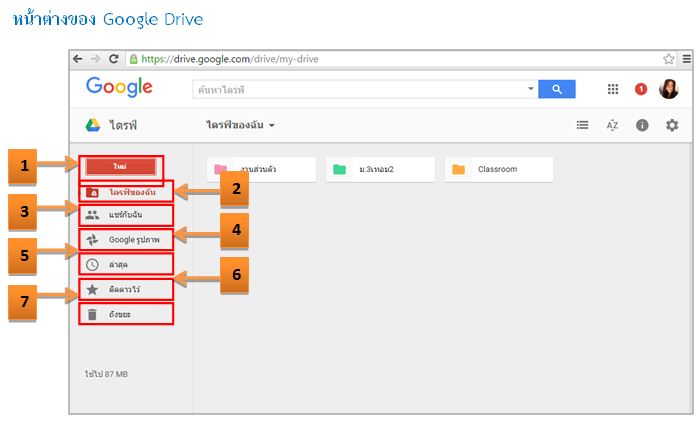Image resolution: width=700 pixels, height=421 pixels.
Task: Bookmark page with the star icon
Action: click(668, 59)
